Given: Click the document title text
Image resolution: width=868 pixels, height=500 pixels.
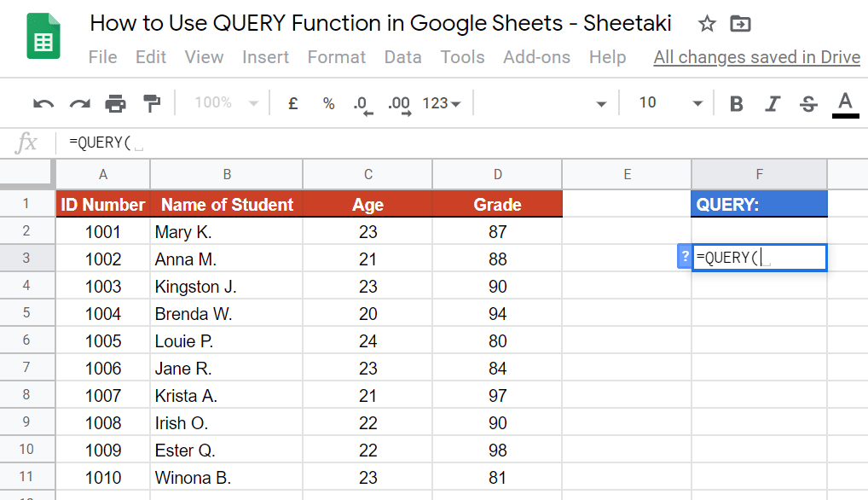Looking at the screenshot, I should coord(380,23).
